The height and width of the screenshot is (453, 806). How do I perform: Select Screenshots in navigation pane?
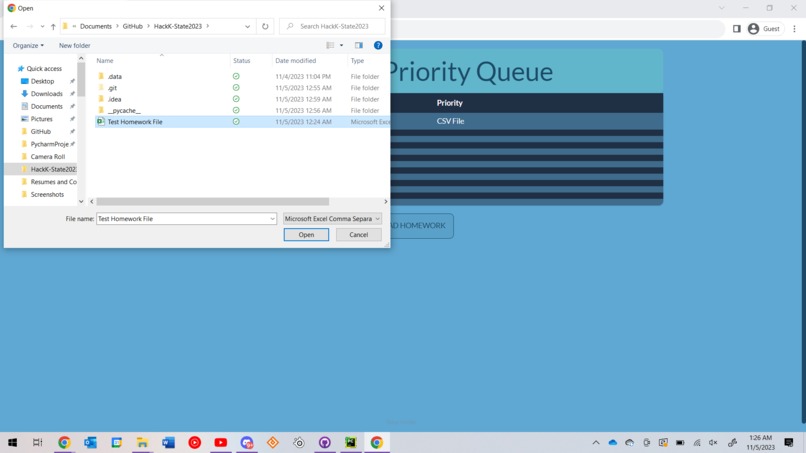coord(47,194)
